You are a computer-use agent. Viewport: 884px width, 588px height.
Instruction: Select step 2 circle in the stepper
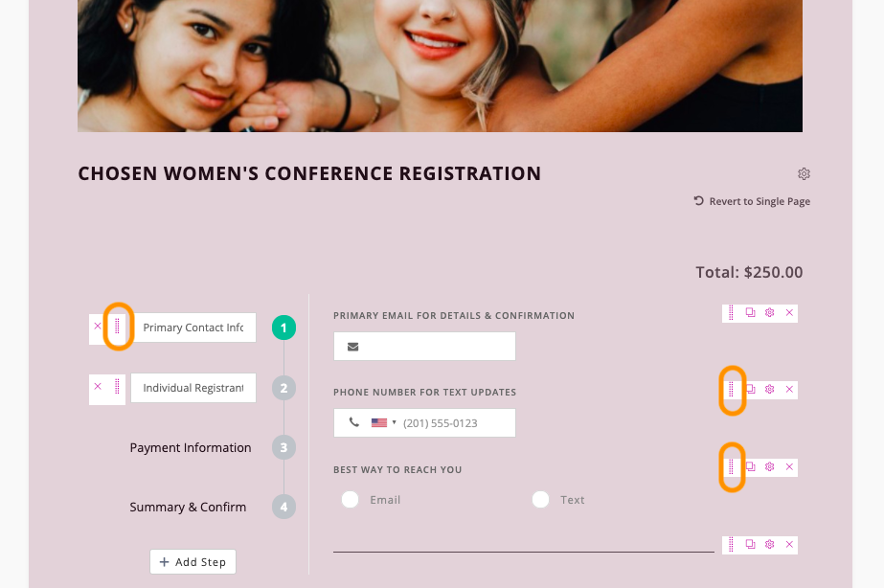pyautogui.click(x=283, y=388)
